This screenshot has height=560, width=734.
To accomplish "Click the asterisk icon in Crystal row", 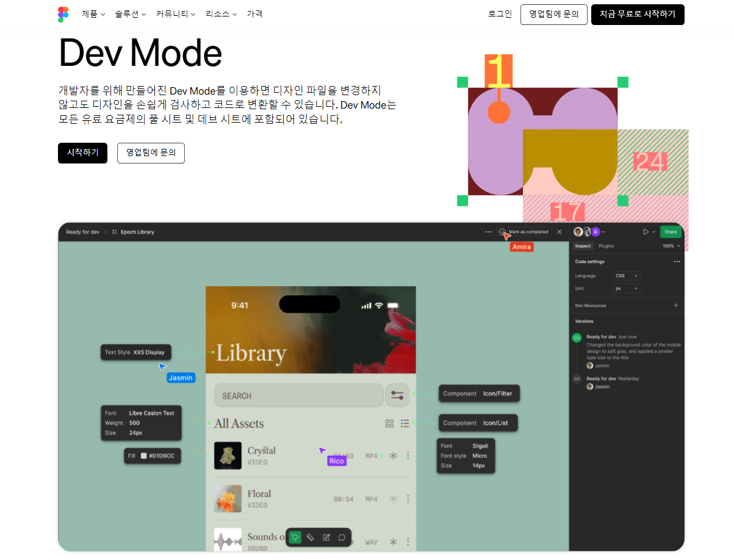I will [x=394, y=456].
